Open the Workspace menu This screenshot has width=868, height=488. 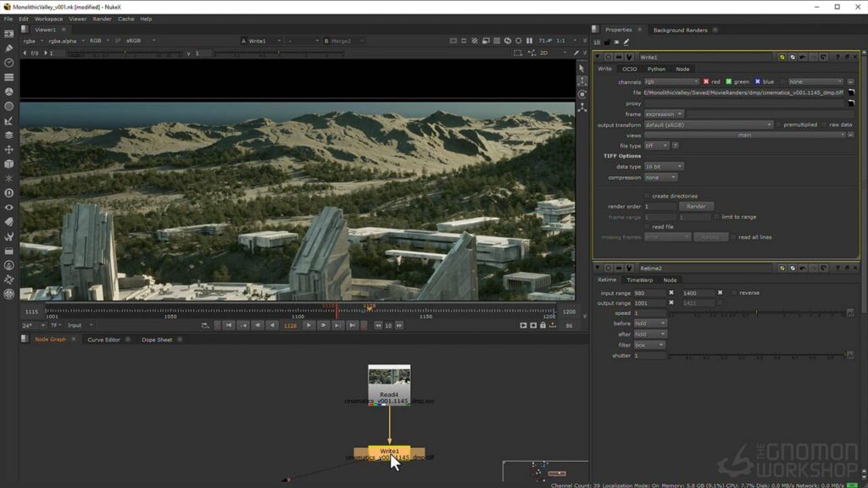tap(48, 19)
